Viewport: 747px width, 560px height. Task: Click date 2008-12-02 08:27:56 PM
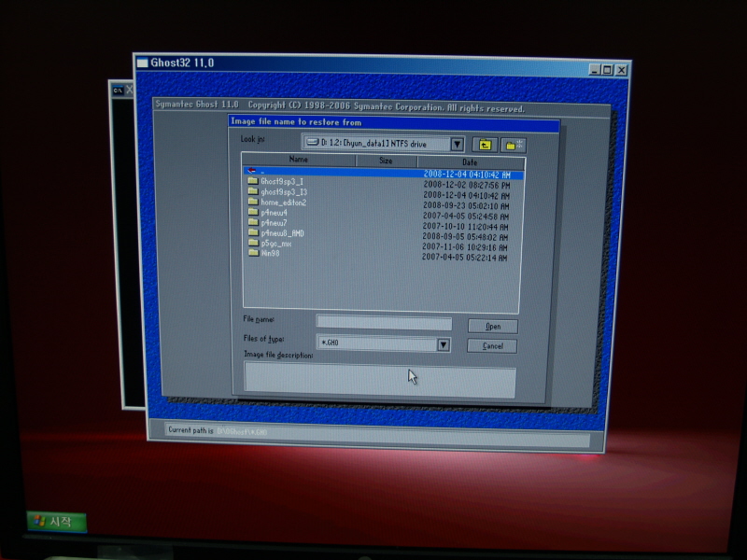[x=466, y=185]
